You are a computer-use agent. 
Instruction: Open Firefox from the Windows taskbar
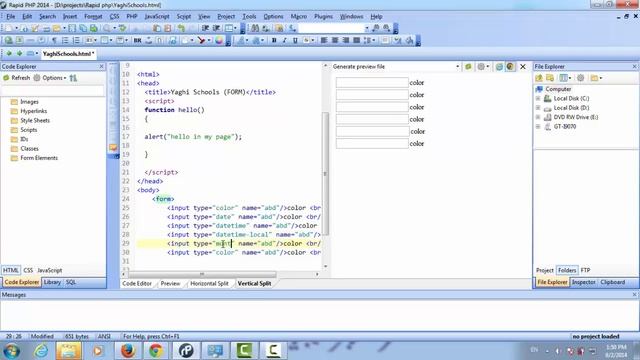(127, 351)
